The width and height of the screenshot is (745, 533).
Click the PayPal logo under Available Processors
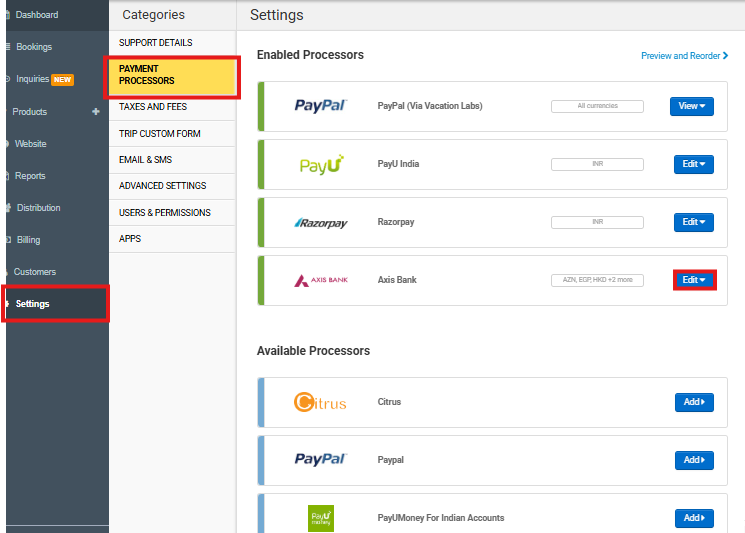(x=319, y=460)
